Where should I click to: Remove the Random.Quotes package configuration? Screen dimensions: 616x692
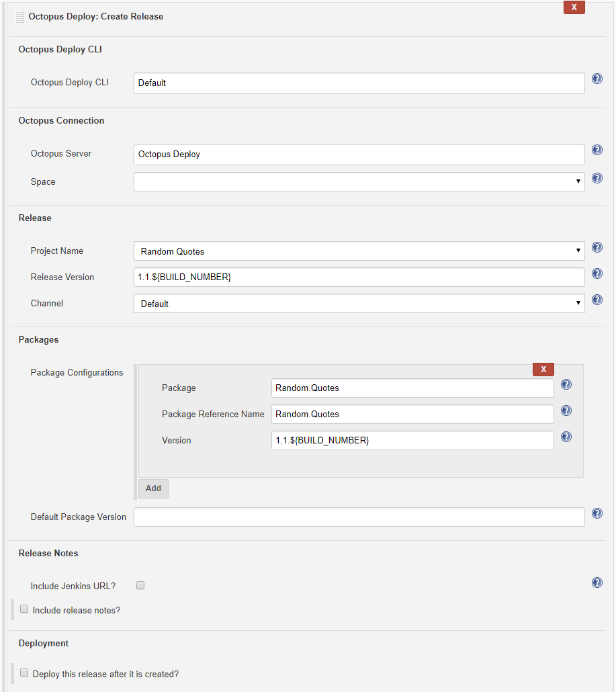[543, 370]
